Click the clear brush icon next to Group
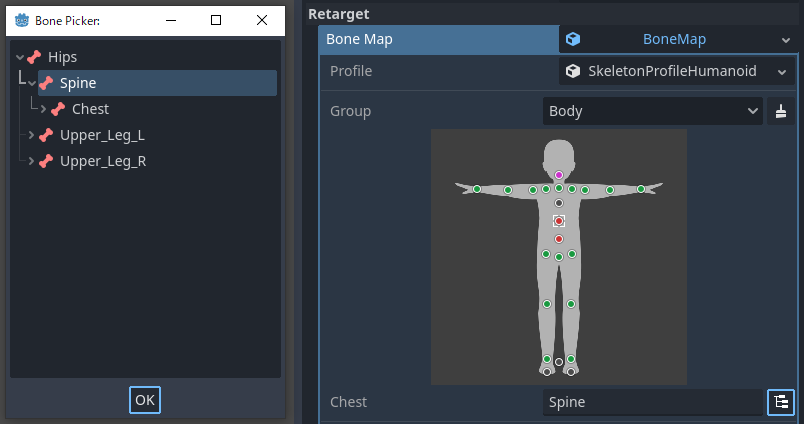804x424 pixels. point(781,112)
